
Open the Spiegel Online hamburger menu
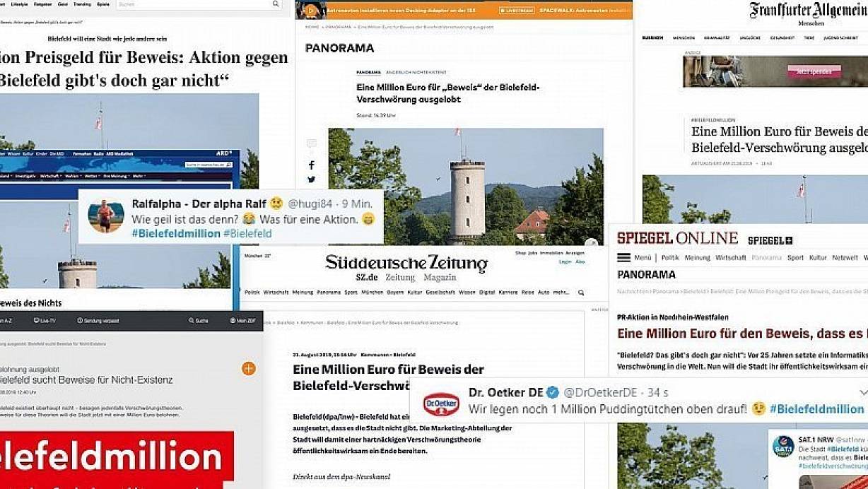[623, 258]
